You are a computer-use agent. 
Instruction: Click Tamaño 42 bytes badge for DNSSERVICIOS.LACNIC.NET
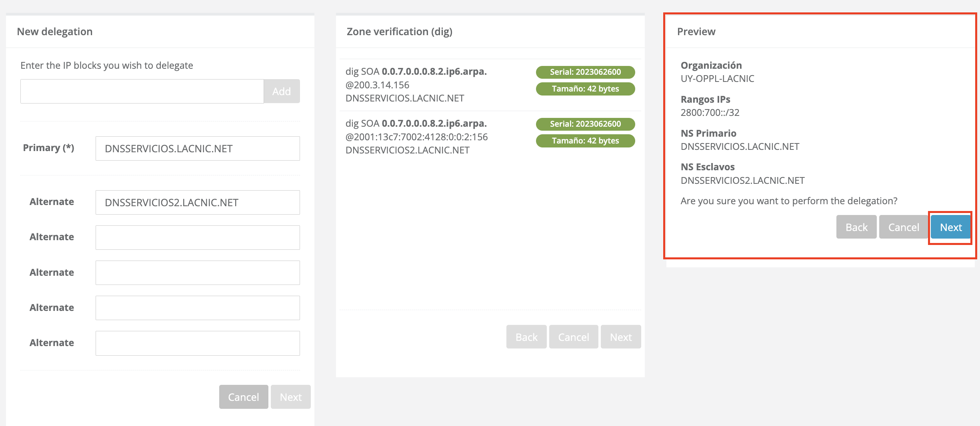585,89
